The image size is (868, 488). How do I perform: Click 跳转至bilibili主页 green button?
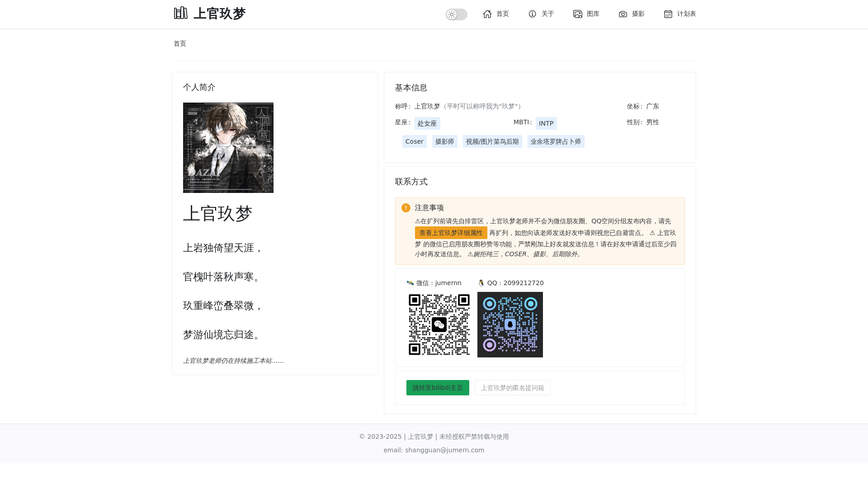(438, 388)
